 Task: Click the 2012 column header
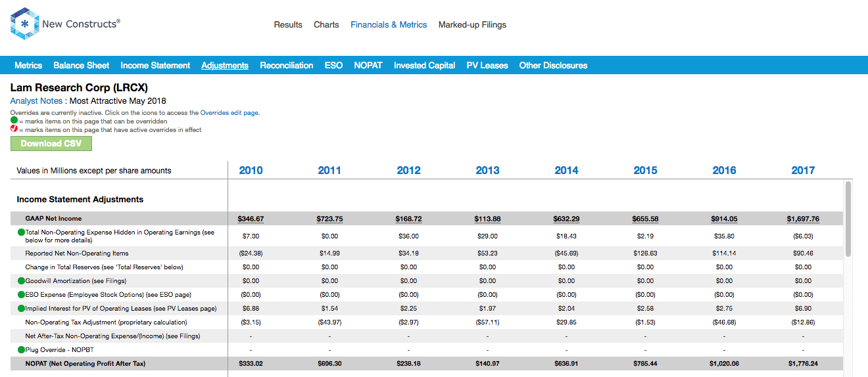[x=408, y=170]
